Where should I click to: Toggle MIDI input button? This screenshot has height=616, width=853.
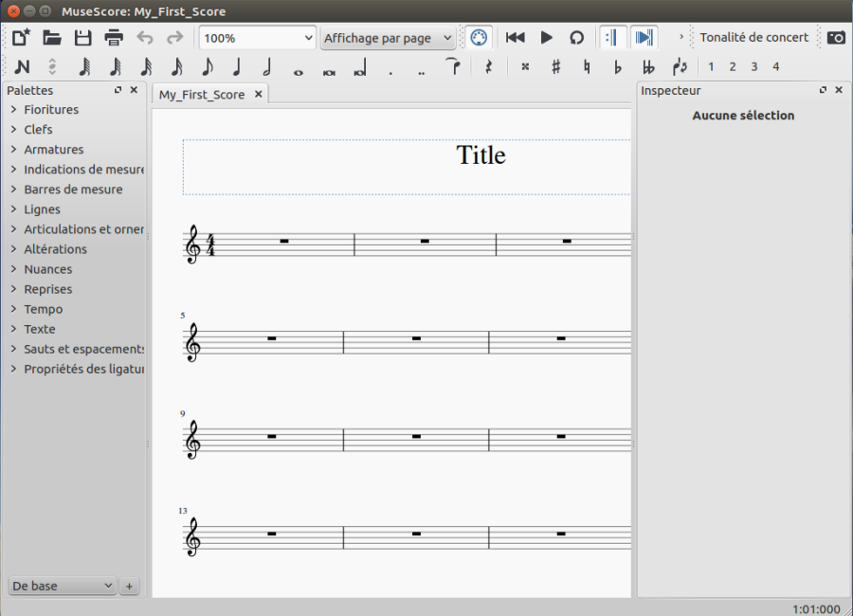479,38
